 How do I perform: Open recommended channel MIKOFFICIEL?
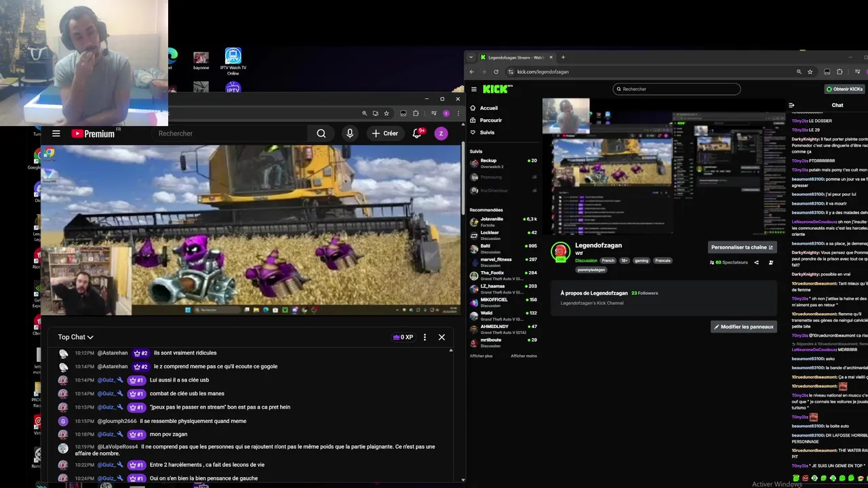click(503, 302)
